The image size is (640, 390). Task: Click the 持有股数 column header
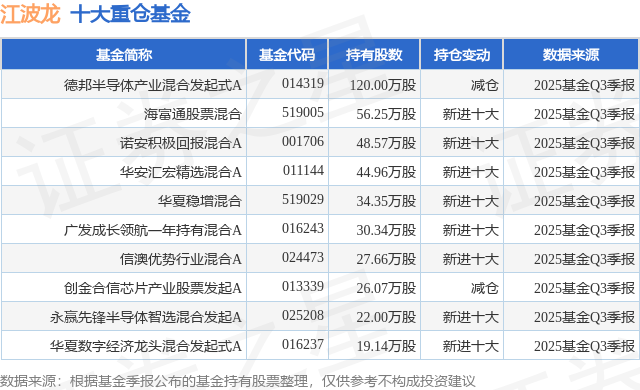(374, 54)
